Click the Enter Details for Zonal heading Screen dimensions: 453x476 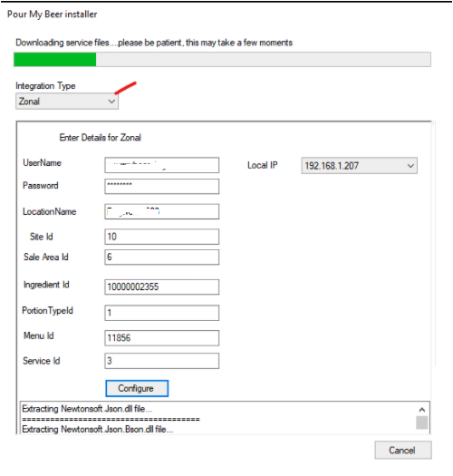101,138
